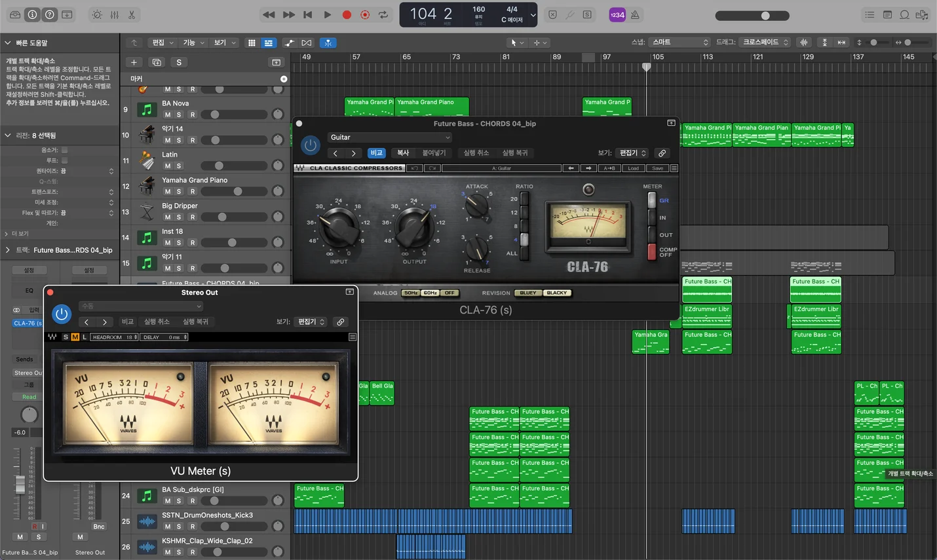The height and width of the screenshot is (560, 937).
Task: Click the Rewind transport button
Action: point(269,14)
